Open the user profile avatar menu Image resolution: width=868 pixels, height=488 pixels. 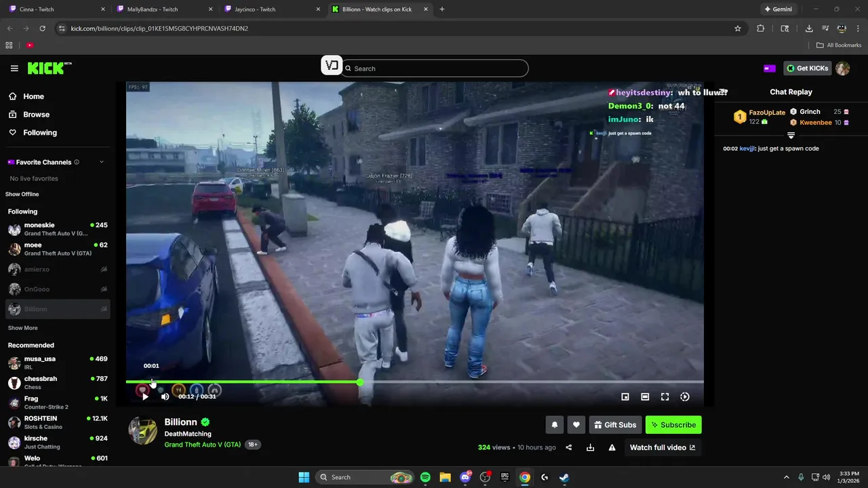(843, 68)
